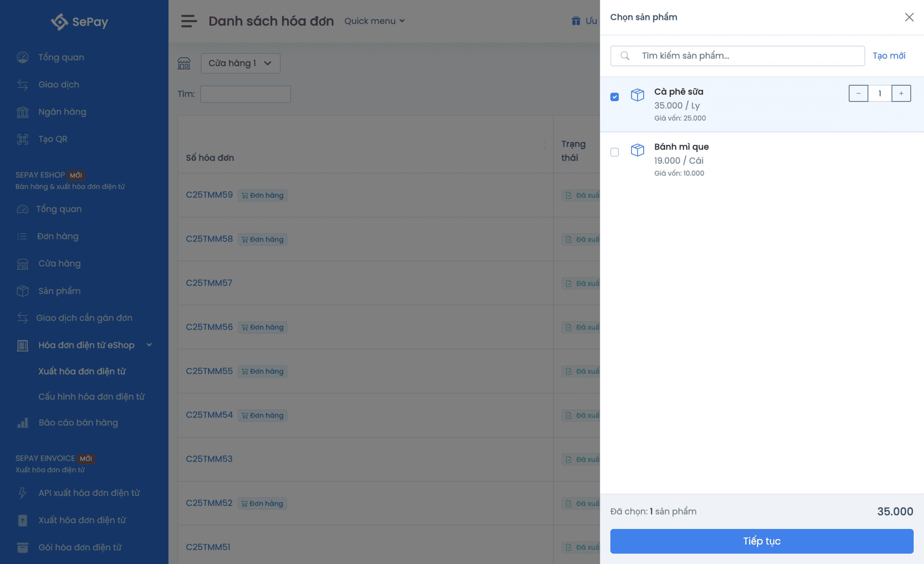
Task: Open Tạo QR from the sidebar
Action: [x=52, y=139]
